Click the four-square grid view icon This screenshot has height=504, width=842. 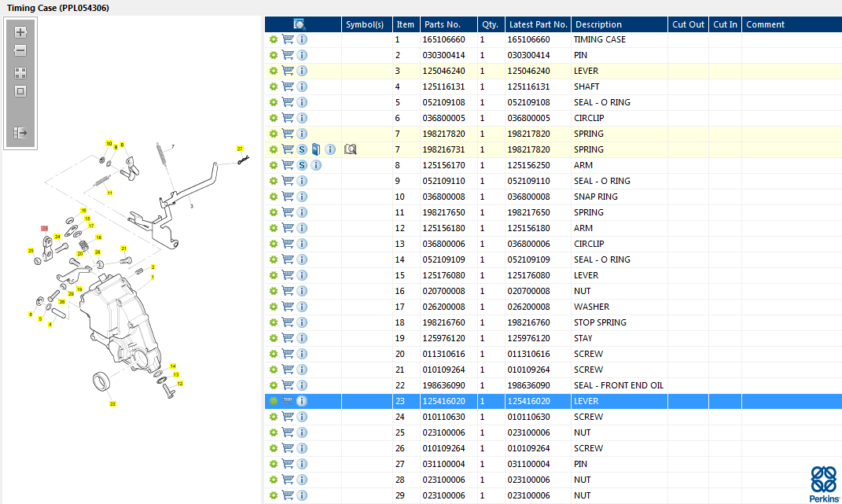pyautogui.click(x=20, y=72)
